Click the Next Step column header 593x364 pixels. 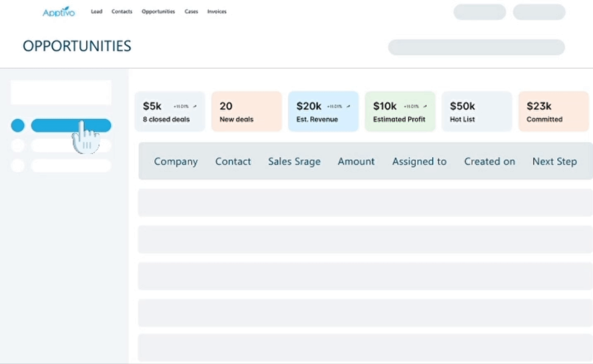(x=554, y=162)
